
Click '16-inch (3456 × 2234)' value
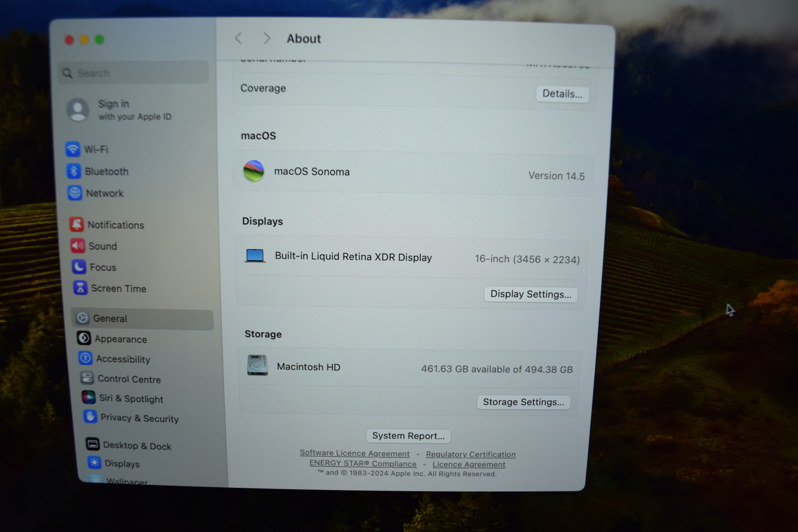pyautogui.click(x=527, y=259)
